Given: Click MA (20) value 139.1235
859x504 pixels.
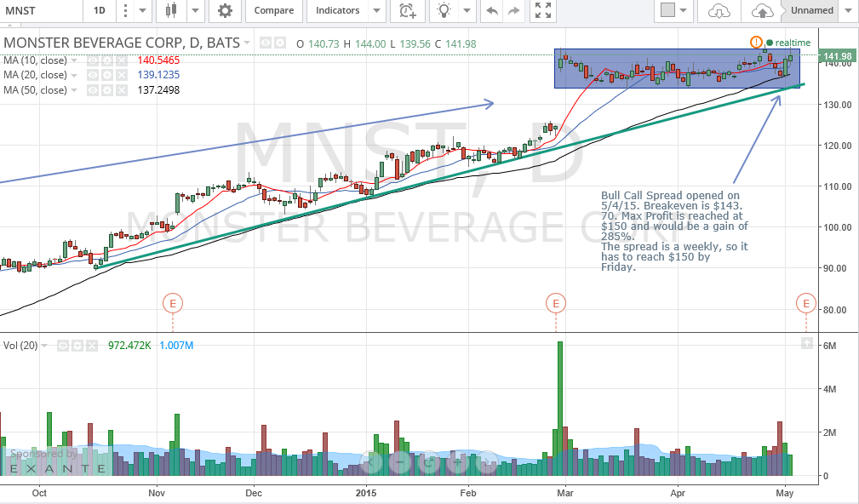Looking at the screenshot, I should (158, 75).
